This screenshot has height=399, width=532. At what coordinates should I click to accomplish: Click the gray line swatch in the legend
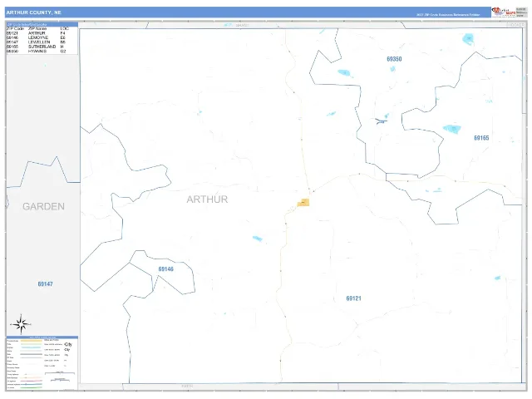pos(32,354)
